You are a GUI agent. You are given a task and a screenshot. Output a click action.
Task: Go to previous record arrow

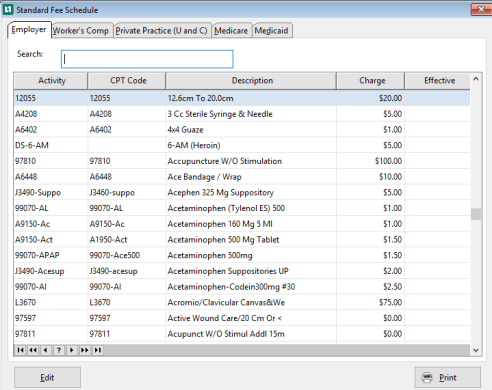coord(46,350)
